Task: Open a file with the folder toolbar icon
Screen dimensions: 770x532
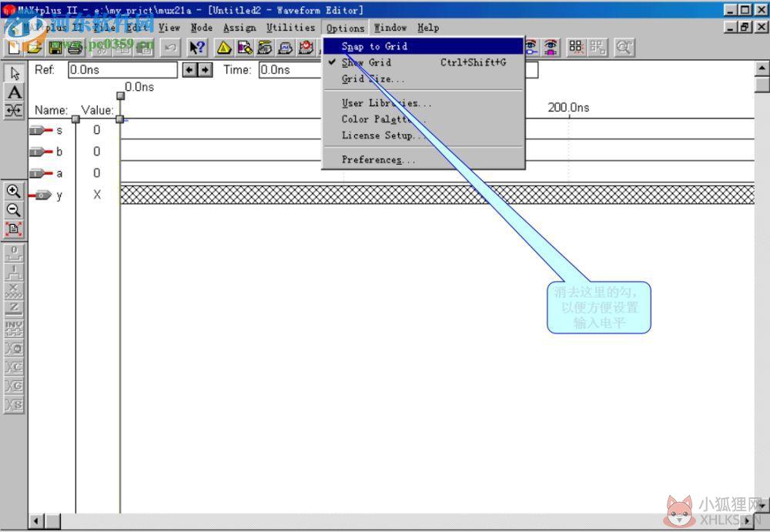Action: coord(35,48)
